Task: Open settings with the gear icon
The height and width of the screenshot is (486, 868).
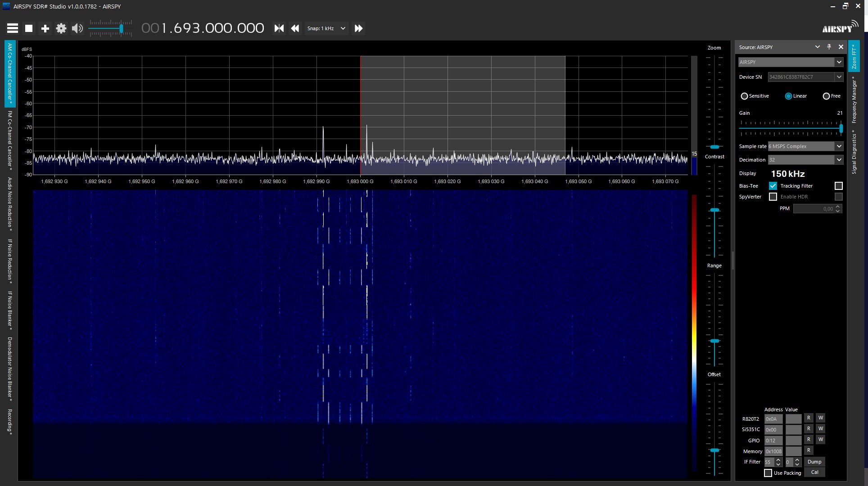Action: tap(61, 28)
